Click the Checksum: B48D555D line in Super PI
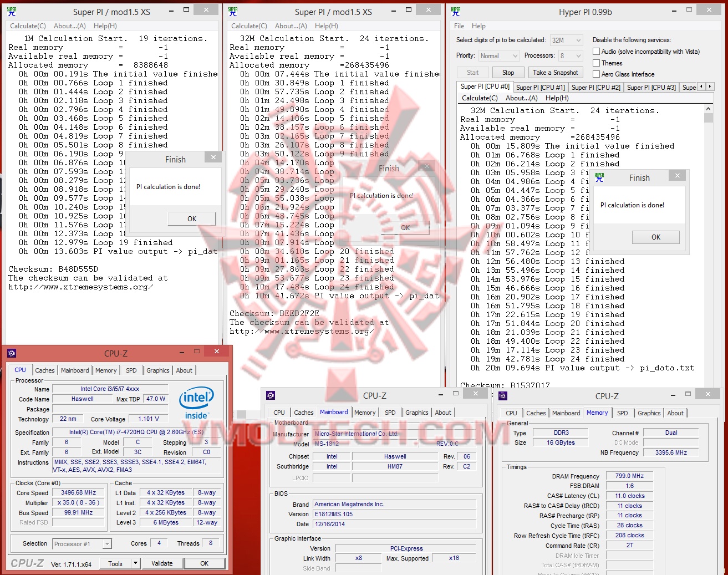The height and width of the screenshot is (575, 728). 53,269
